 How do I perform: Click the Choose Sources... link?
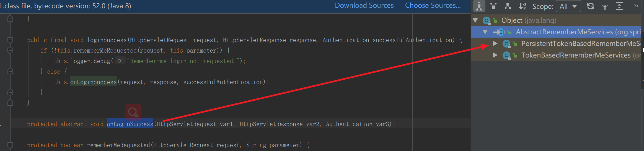(x=433, y=6)
